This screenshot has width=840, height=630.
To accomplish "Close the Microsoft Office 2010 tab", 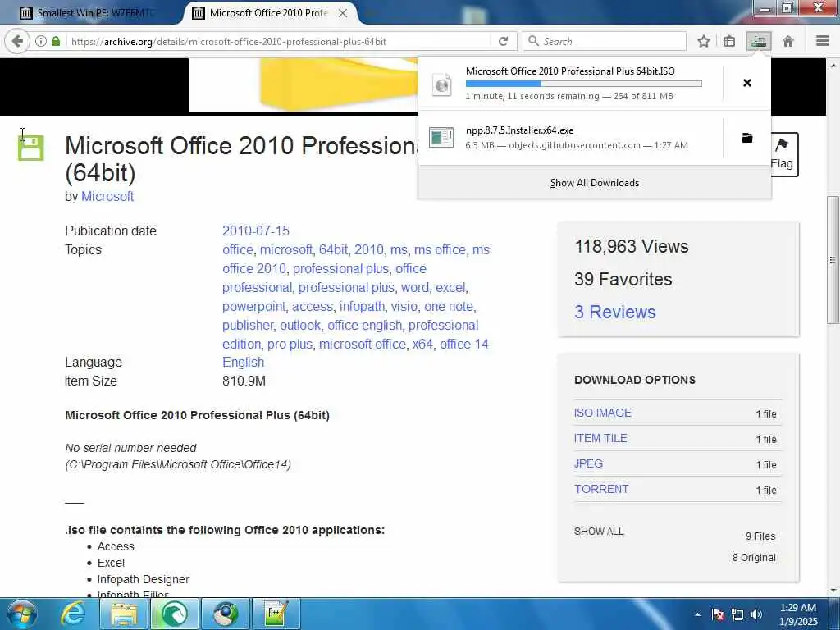I will (x=343, y=13).
